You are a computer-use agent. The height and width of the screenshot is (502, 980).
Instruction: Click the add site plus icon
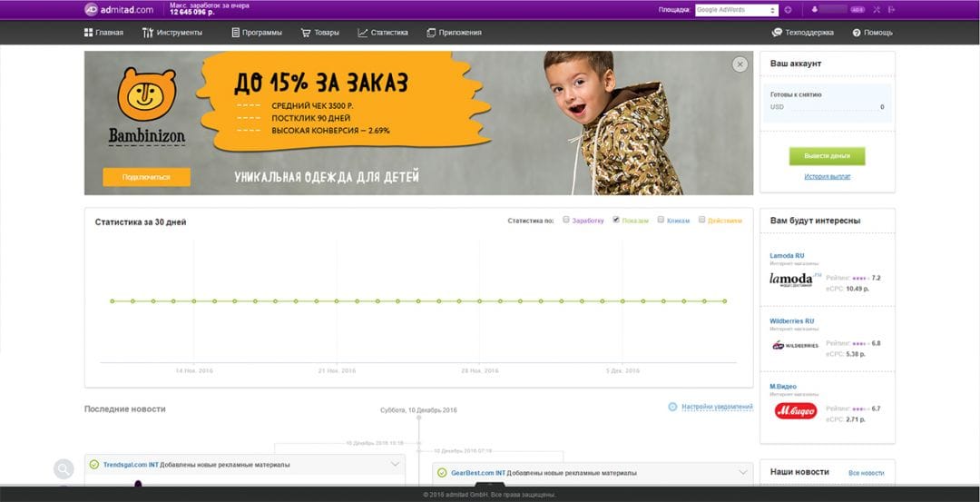[x=789, y=10]
